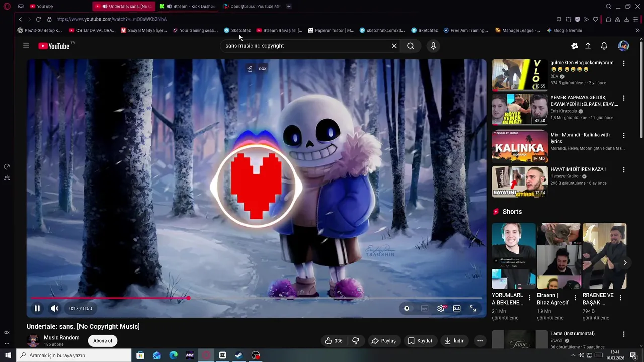644x362 pixels.
Task: Open options for YORUMLARI short
Action: coord(529,298)
